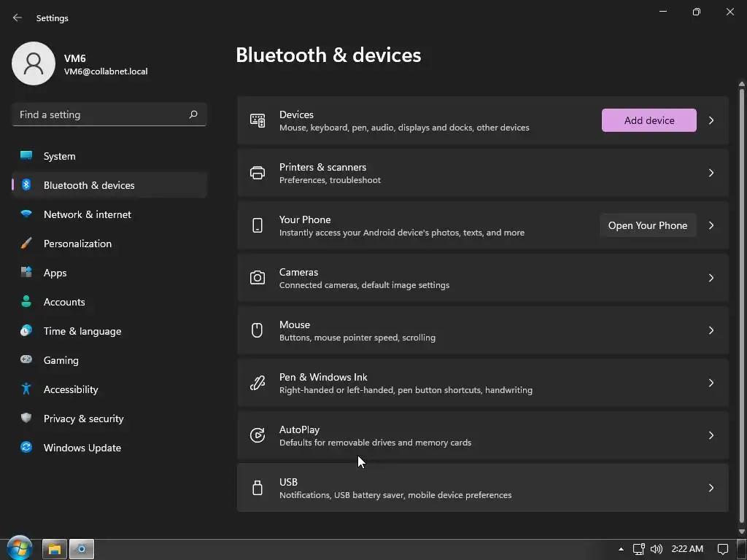Click the Devices keyboard icon
The width and height of the screenshot is (747, 560).
pyautogui.click(x=258, y=120)
